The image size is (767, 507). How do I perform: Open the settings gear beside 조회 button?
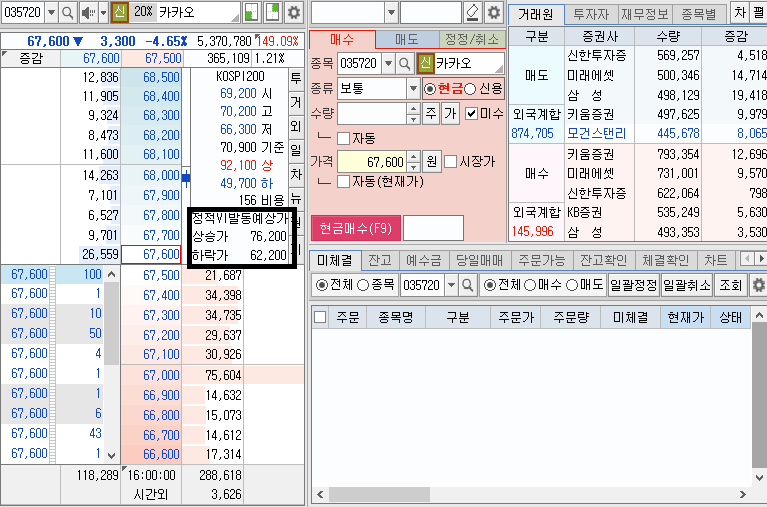pyautogui.click(x=759, y=285)
